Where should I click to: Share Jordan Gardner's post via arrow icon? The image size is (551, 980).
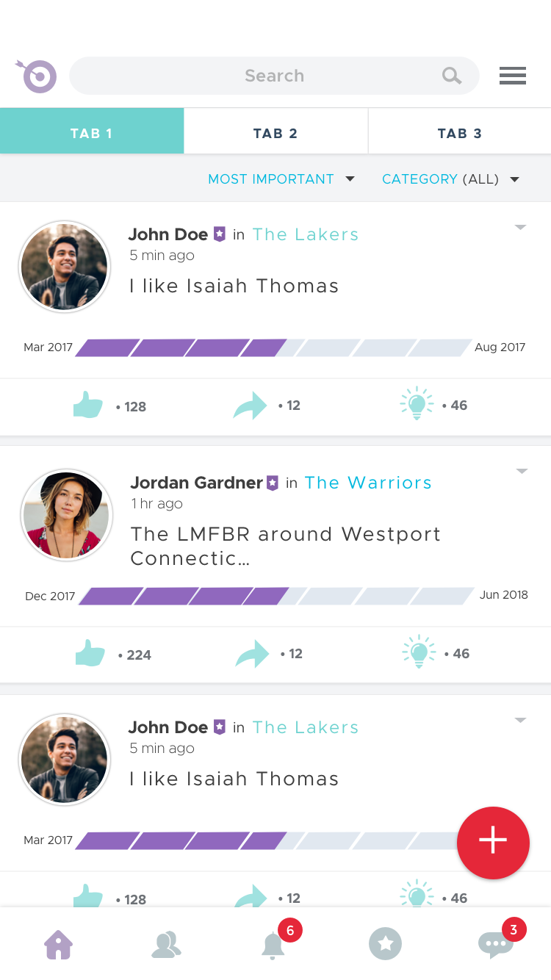(253, 653)
